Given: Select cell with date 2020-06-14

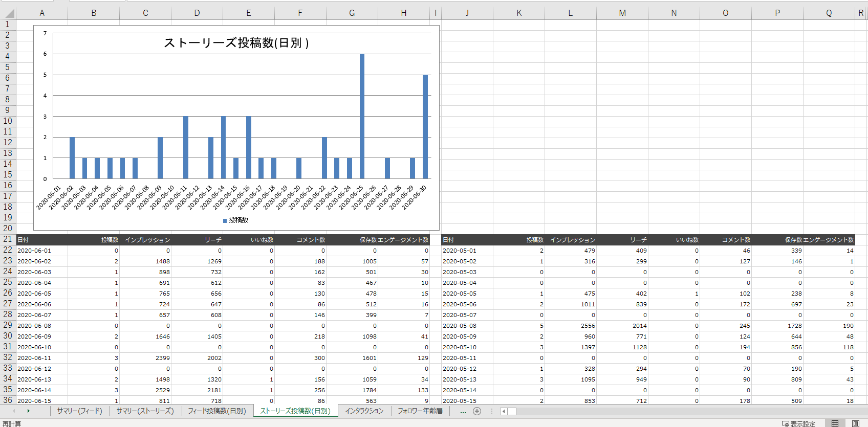Looking at the screenshot, I should tap(42, 390).
